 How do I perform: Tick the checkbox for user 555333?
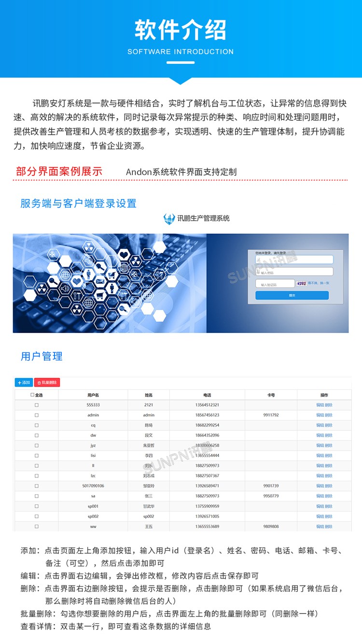tap(37, 405)
